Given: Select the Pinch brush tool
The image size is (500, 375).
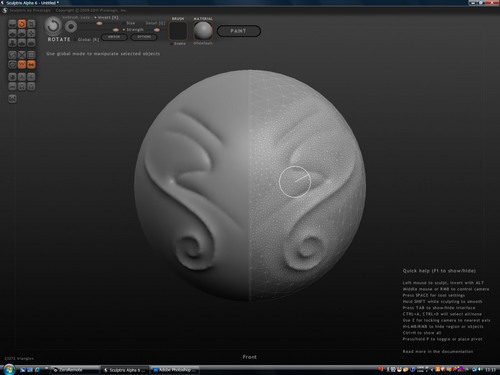Looking at the screenshot, I should pos(22,43).
